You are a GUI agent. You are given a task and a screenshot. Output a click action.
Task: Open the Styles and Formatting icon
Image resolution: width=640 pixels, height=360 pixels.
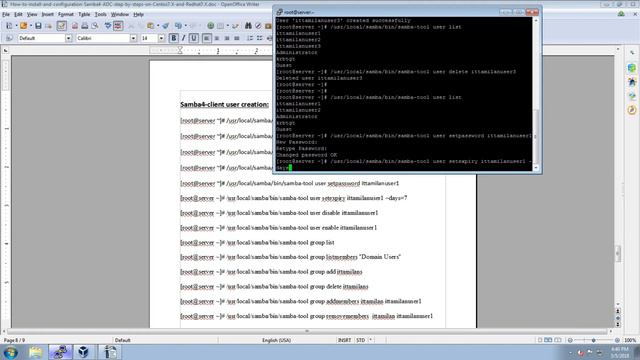coord(9,38)
